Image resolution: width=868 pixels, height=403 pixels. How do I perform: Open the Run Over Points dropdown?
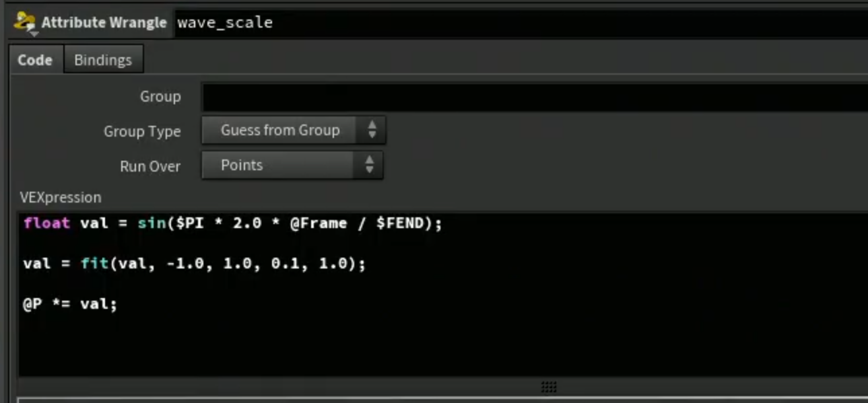pos(292,165)
